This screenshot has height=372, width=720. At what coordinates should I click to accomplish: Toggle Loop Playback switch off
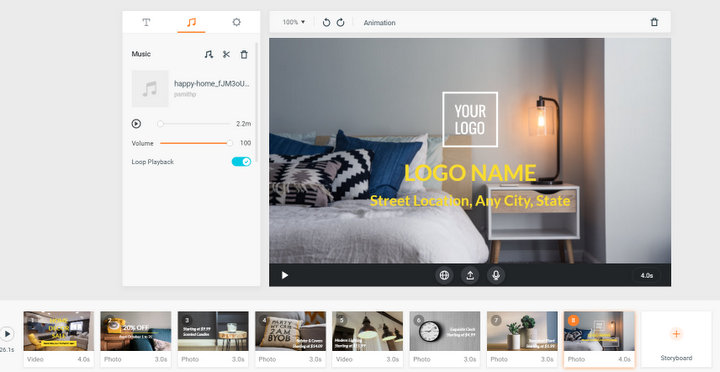click(x=241, y=162)
